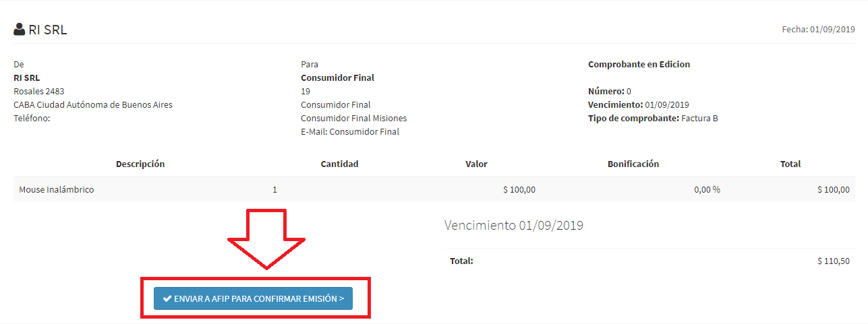Click the Total column header

point(790,164)
